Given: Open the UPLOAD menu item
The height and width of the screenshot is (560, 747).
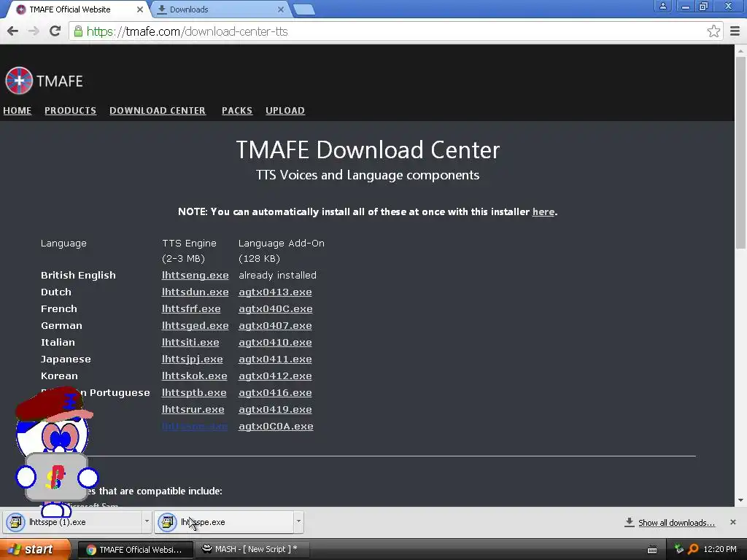Looking at the screenshot, I should point(285,111).
